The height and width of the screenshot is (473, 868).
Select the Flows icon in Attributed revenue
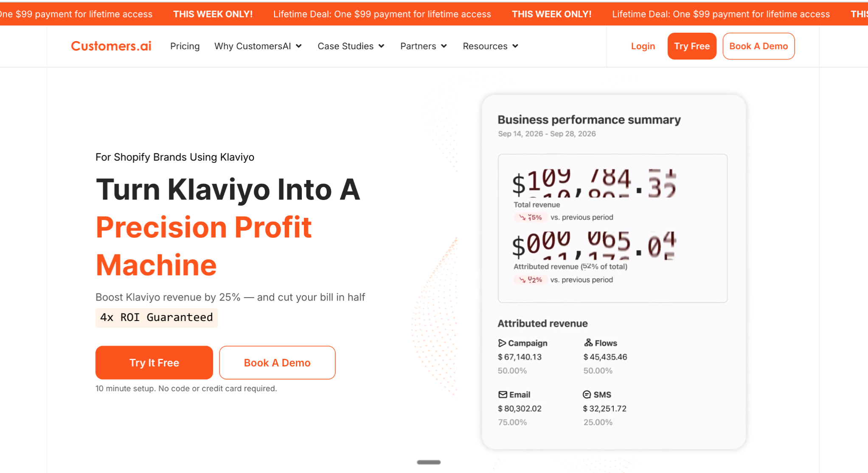click(x=588, y=342)
